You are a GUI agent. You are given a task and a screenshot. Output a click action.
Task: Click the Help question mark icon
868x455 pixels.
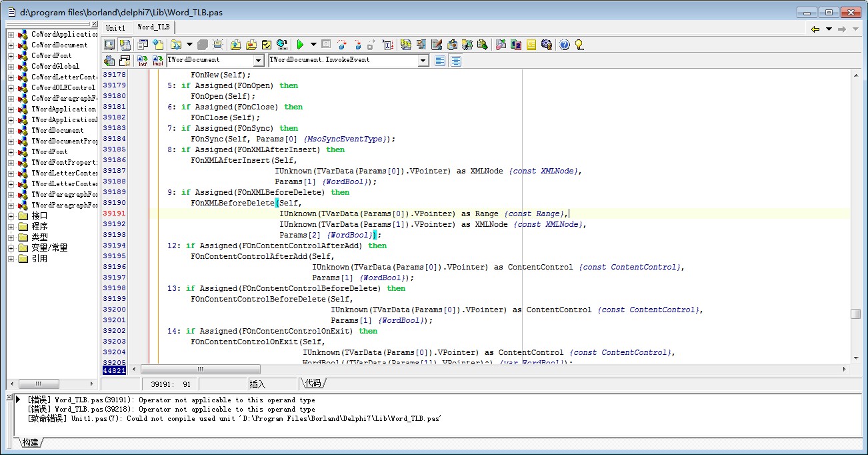(564, 45)
